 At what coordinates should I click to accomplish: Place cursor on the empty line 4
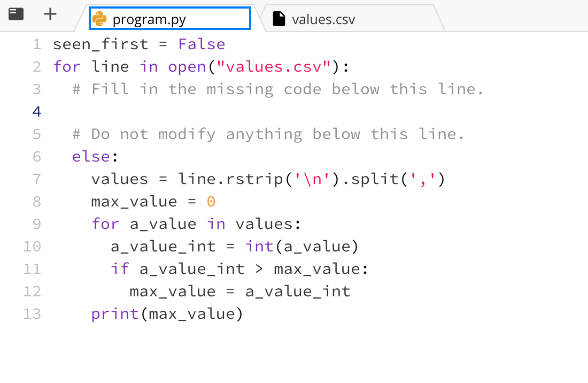(107, 111)
